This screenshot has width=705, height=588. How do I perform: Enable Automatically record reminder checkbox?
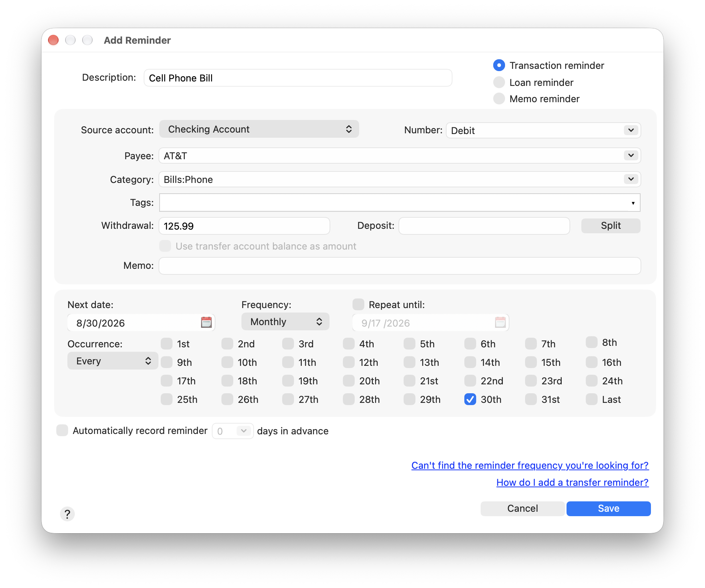(x=62, y=430)
